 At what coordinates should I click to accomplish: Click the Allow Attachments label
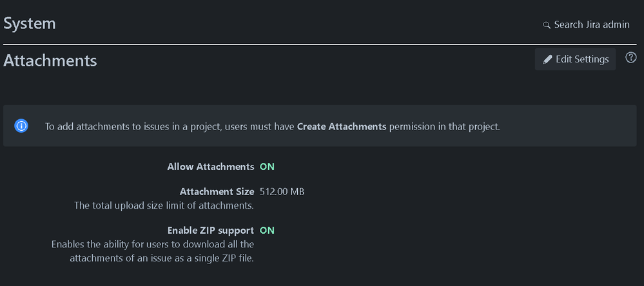tap(211, 167)
